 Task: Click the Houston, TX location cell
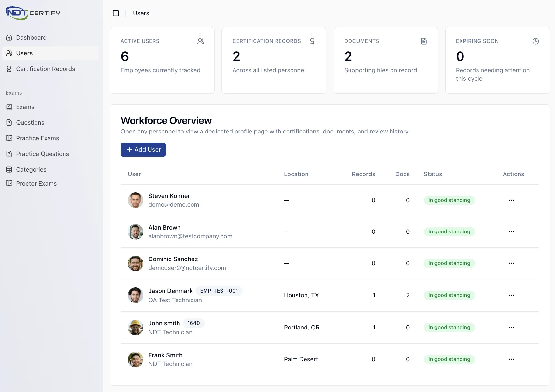pos(301,295)
